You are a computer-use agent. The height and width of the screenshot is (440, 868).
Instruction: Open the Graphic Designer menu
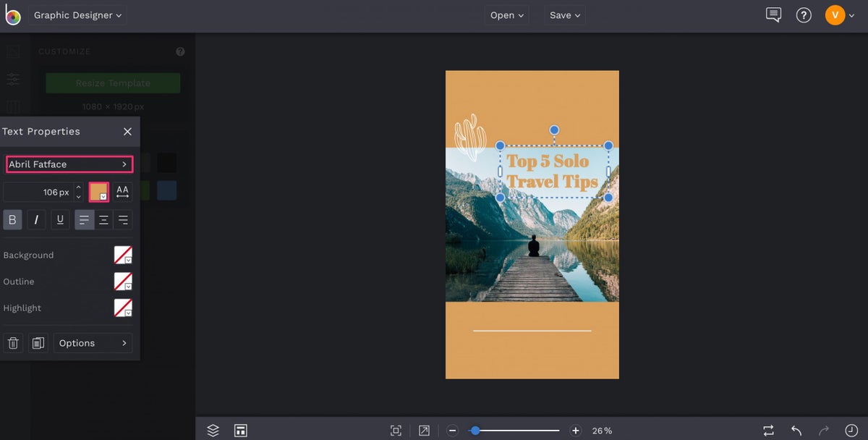[77, 14]
